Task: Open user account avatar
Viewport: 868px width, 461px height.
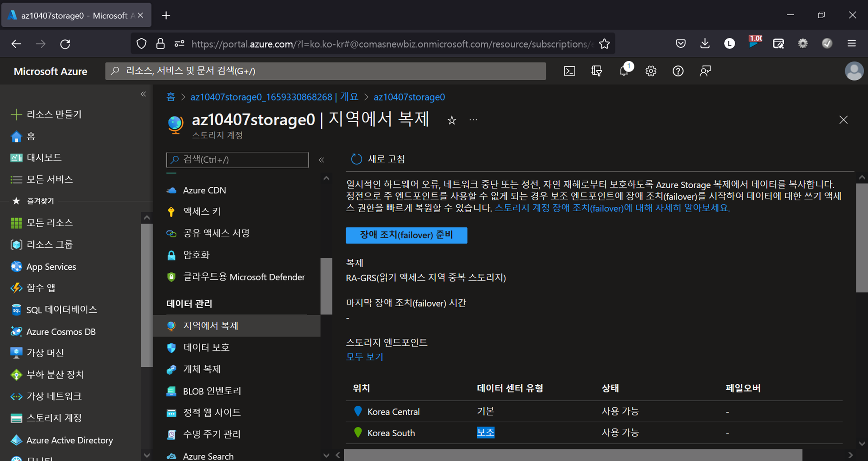Action: [854, 71]
